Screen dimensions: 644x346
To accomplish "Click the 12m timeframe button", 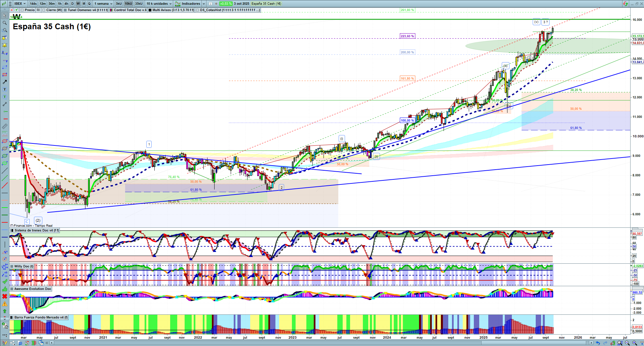I will tap(43, 4).
